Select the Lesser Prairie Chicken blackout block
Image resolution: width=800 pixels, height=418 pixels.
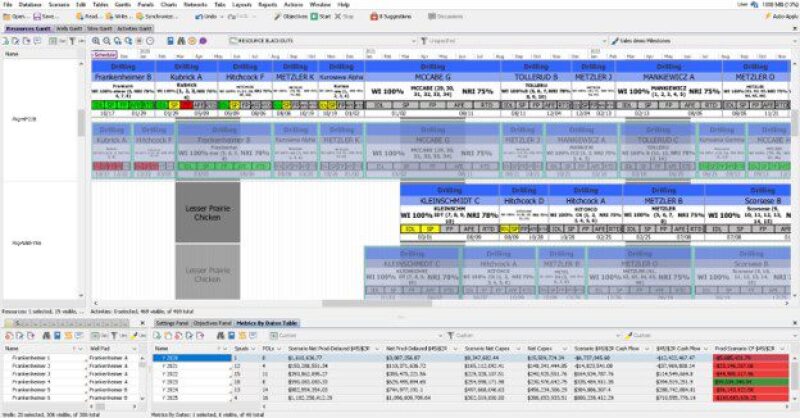coord(207,209)
